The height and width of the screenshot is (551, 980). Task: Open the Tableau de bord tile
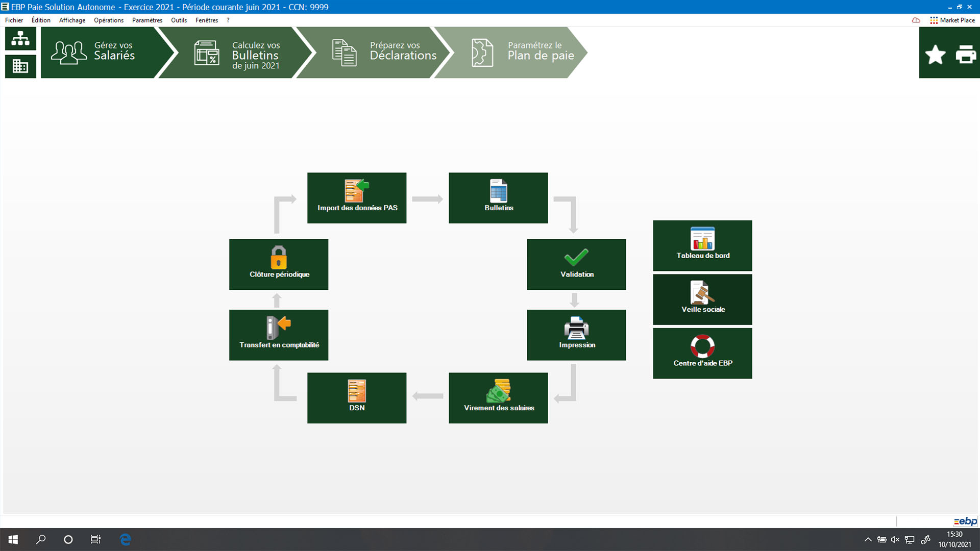click(702, 245)
